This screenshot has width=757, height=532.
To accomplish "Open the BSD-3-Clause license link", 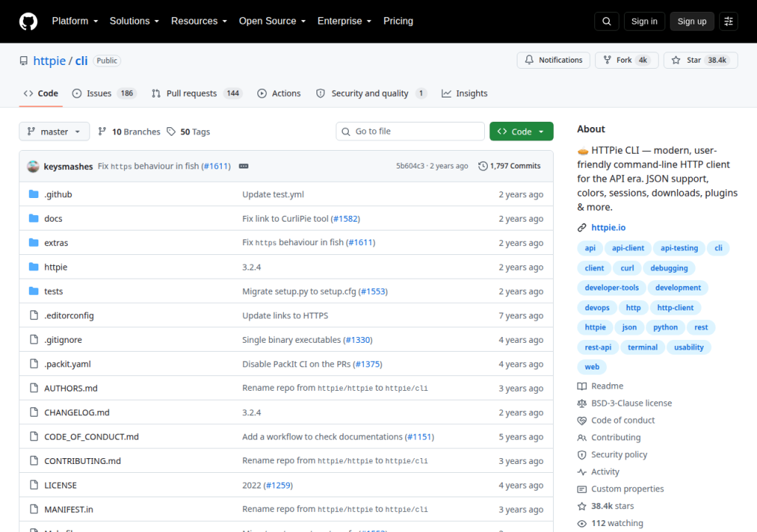I will [x=624, y=403].
